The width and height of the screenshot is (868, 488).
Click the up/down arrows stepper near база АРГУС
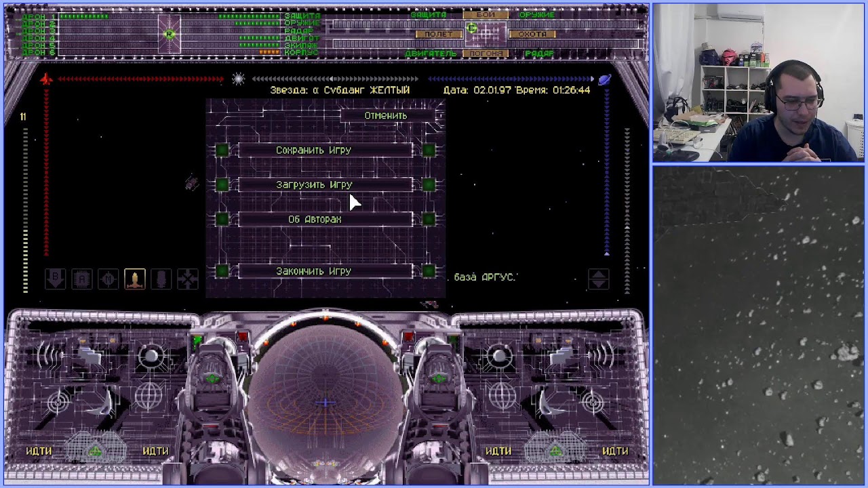coord(598,279)
